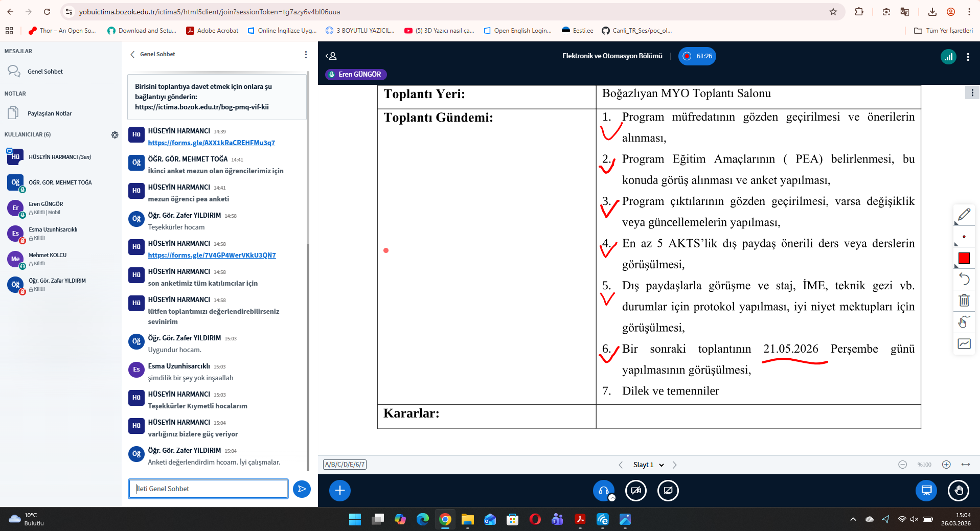Open chat options three-dot menu

tap(306, 55)
